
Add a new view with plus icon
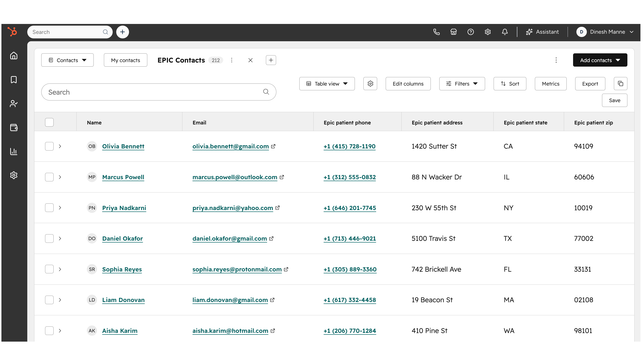coord(271,60)
